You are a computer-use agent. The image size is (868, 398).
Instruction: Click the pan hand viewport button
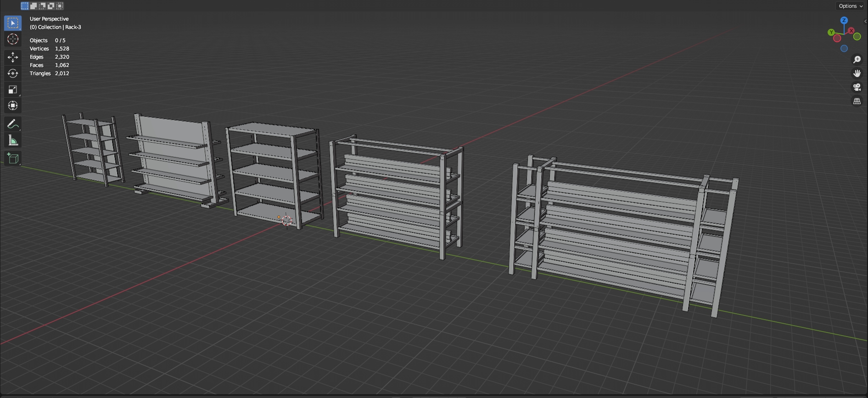pyautogui.click(x=857, y=73)
